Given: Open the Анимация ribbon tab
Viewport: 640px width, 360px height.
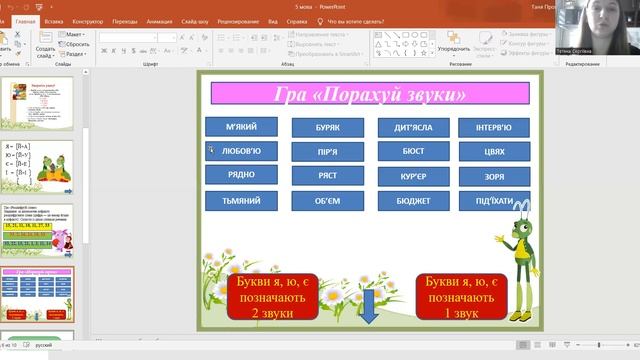Looking at the screenshot, I should point(159,22).
